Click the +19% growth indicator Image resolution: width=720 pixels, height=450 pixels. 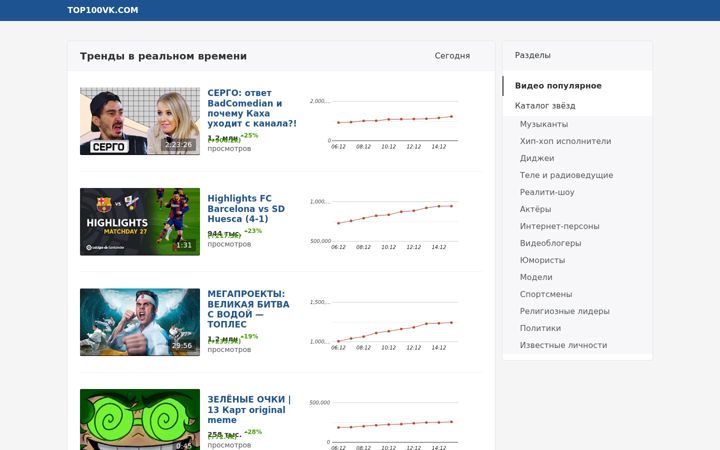249,337
